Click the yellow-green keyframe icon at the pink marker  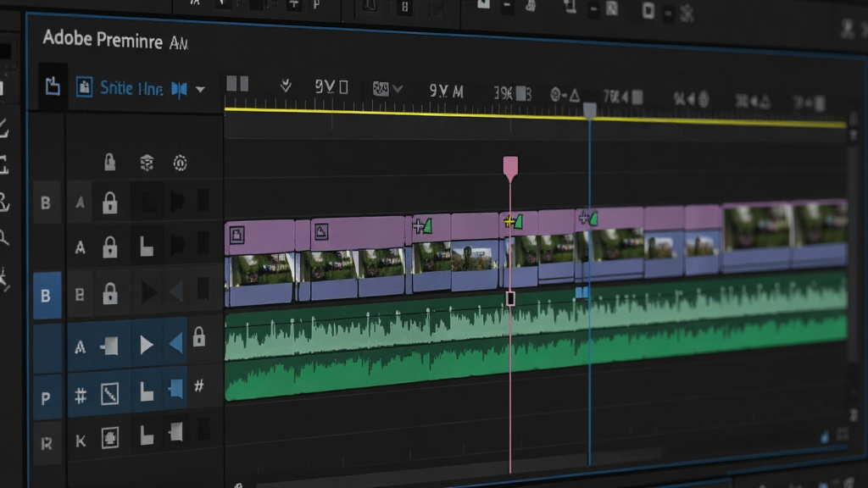513,222
